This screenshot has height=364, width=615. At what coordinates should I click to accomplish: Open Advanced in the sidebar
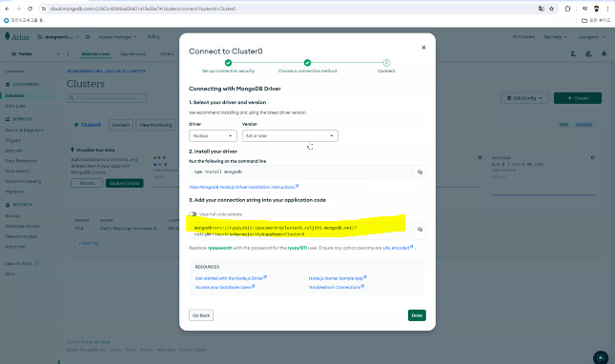click(15, 247)
